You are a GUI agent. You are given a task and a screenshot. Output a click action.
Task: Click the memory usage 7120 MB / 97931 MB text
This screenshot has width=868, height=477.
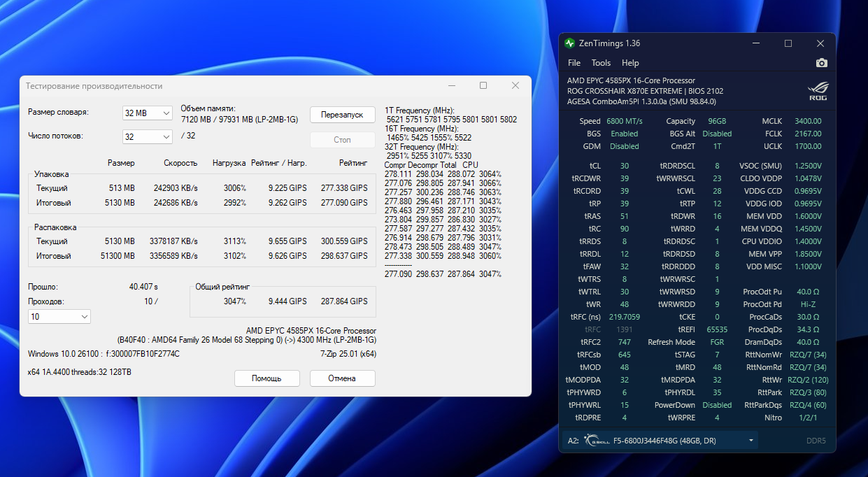(x=239, y=120)
